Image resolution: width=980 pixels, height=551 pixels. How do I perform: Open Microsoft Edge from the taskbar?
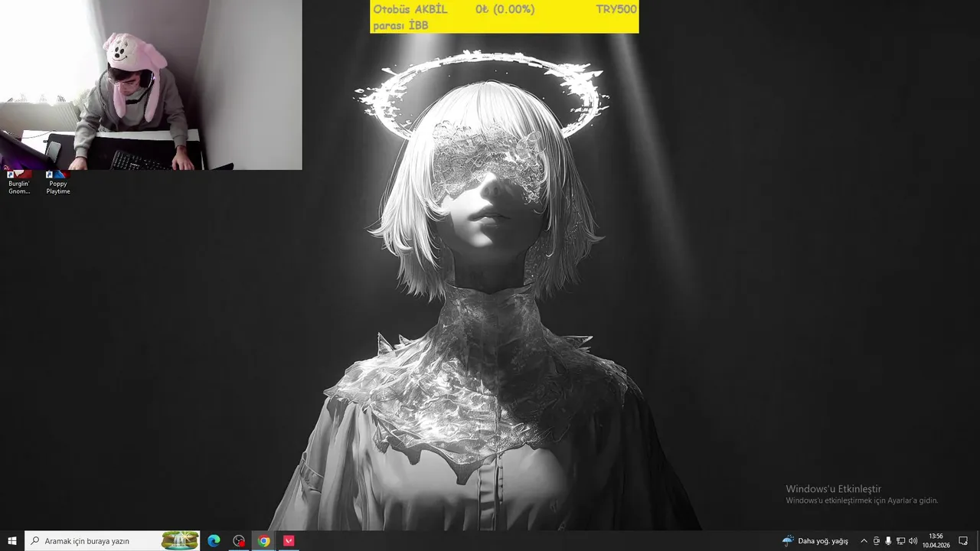214,541
